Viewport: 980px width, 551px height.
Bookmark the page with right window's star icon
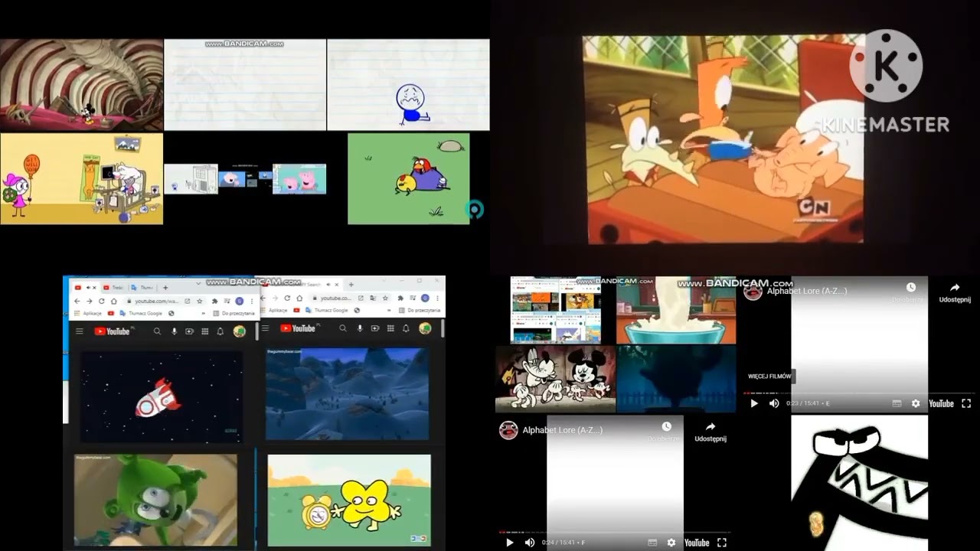tap(385, 298)
